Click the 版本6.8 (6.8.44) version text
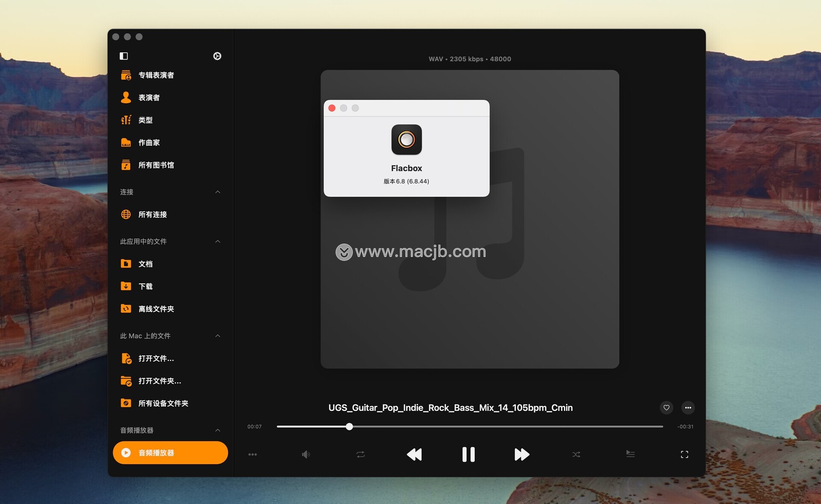The height and width of the screenshot is (504, 821). tap(406, 181)
